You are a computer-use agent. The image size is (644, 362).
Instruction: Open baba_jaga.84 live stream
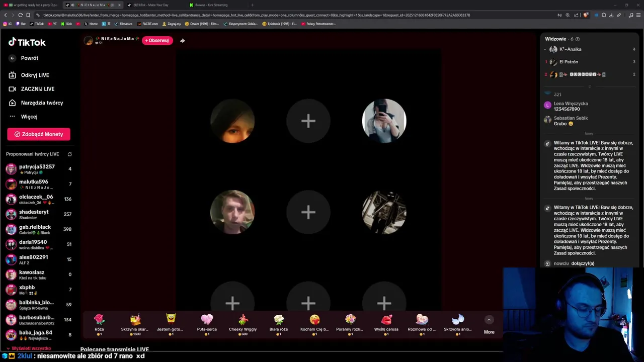tap(39, 335)
